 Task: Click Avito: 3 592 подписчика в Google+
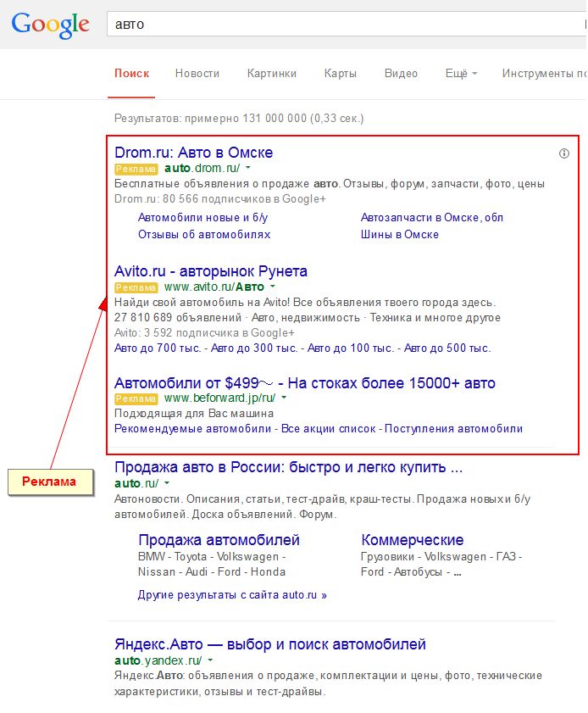click(204, 333)
